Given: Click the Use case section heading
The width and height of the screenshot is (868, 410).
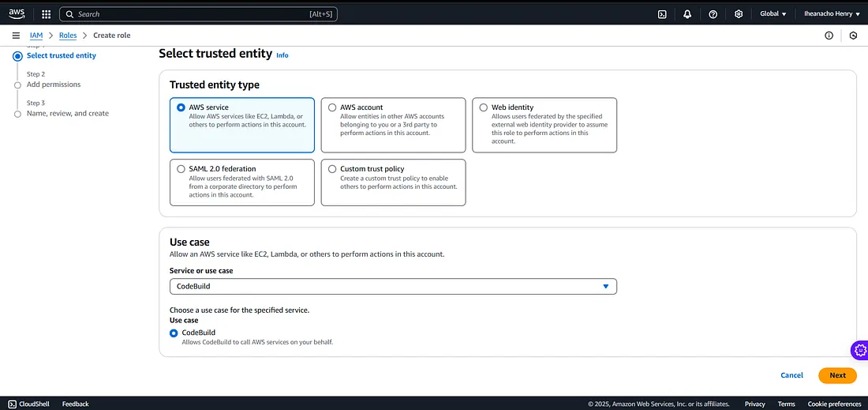Looking at the screenshot, I should point(189,242).
